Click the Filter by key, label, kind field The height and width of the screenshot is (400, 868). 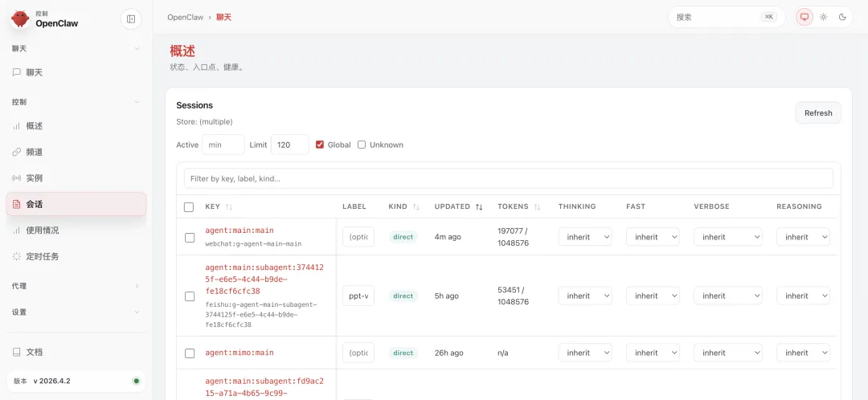tap(508, 178)
